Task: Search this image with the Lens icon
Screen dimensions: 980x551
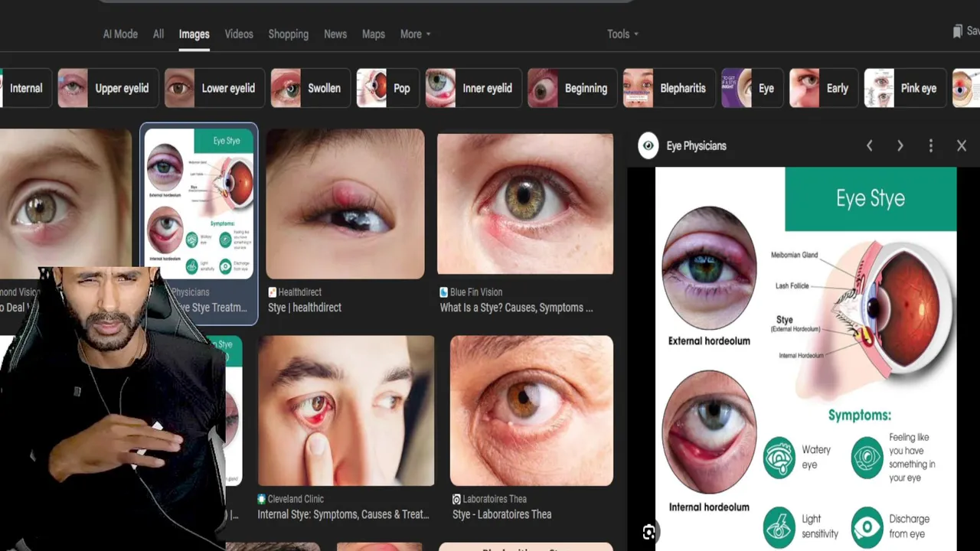Action: pos(648,533)
